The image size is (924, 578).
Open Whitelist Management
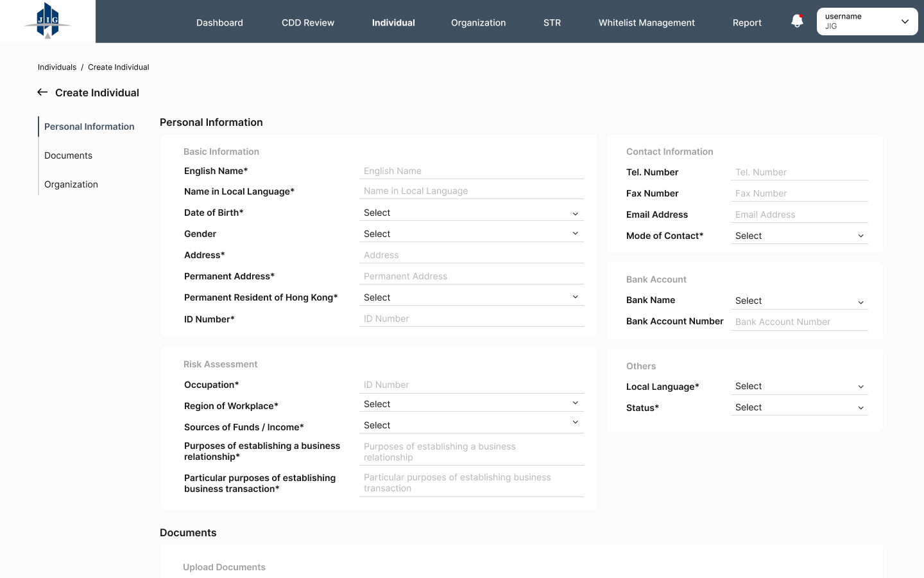647,22
